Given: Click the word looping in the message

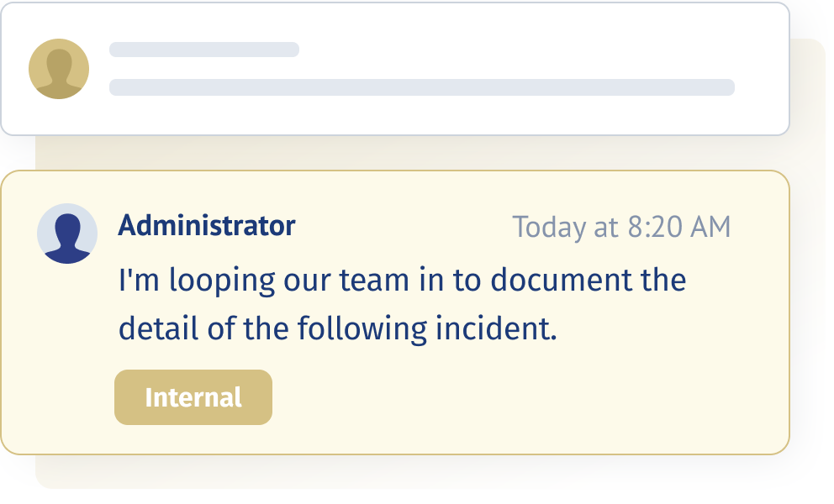Looking at the screenshot, I should pyautogui.click(x=222, y=281).
